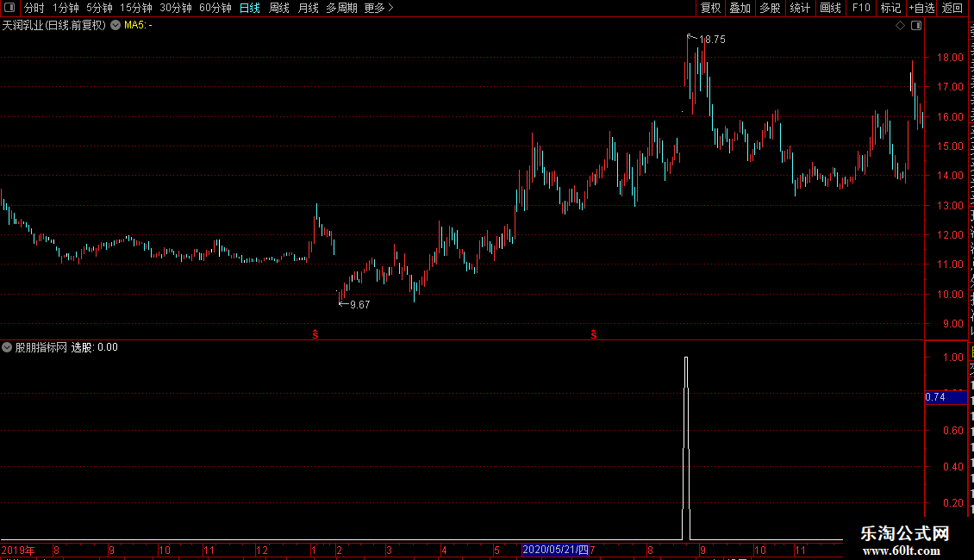Click the first red S marker under chart
Image resolution: width=974 pixels, height=560 pixels.
coord(315,334)
